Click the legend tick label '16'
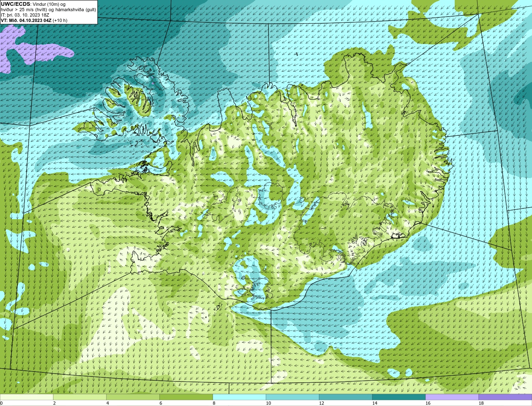Viewport: 532px width, 406px height. click(428, 403)
